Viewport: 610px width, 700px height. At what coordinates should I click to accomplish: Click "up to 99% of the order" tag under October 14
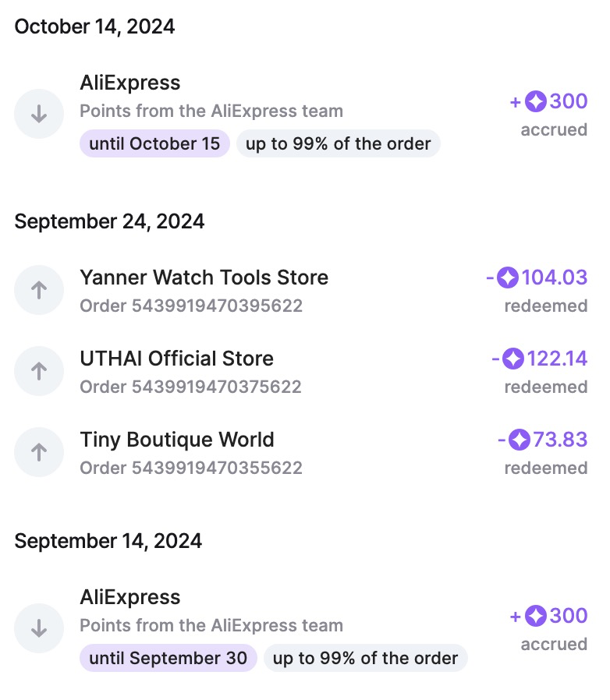point(338,144)
